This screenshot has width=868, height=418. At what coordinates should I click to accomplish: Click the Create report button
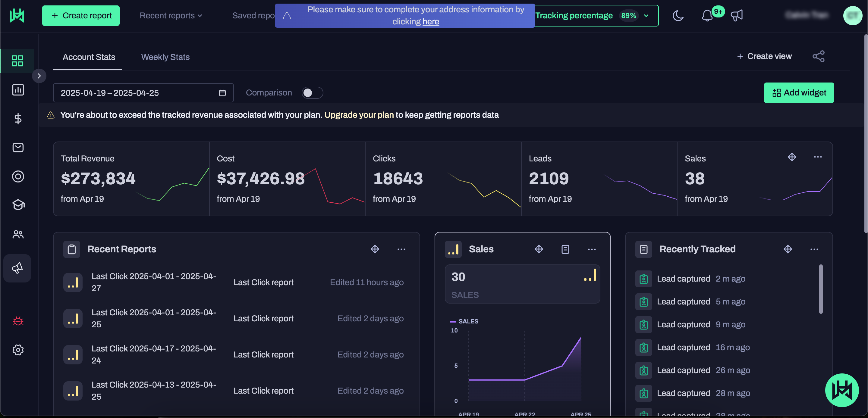[x=81, y=15]
